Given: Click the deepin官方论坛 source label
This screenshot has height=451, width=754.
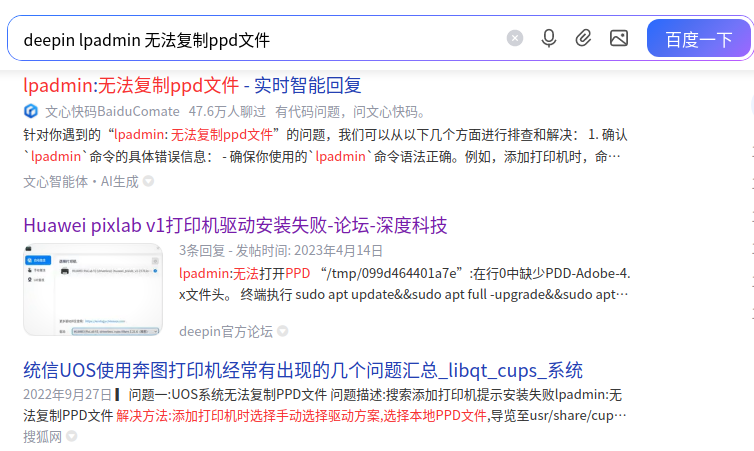Looking at the screenshot, I should click(x=226, y=331).
